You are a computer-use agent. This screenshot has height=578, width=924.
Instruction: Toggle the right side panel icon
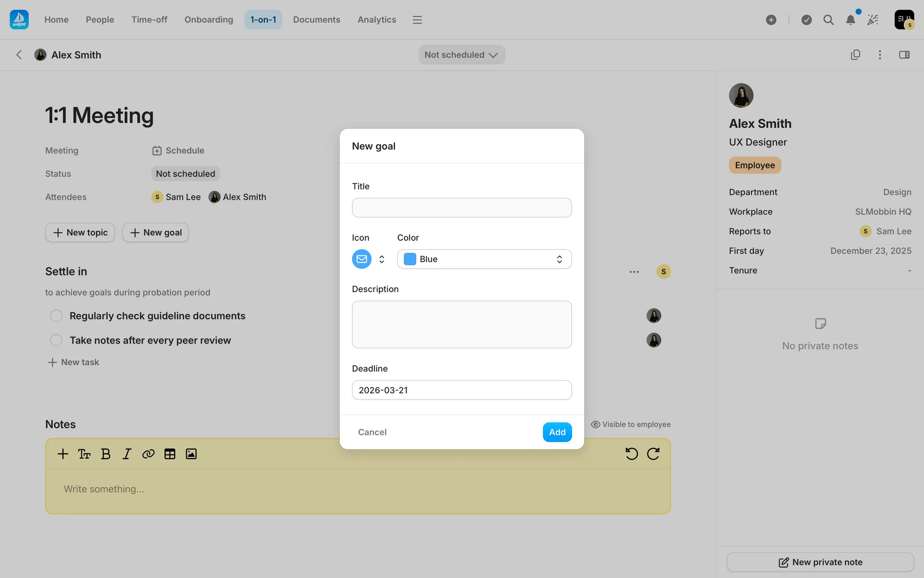click(x=904, y=55)
